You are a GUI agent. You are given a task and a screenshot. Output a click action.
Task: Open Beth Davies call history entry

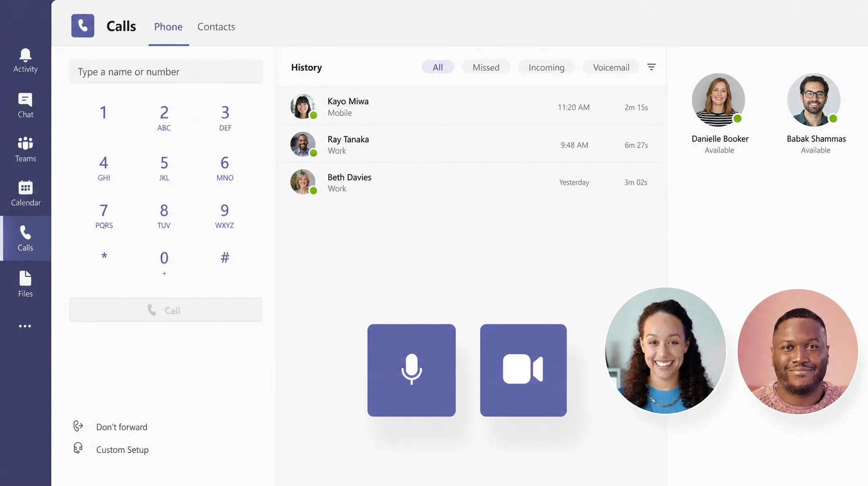click(x=471, y=182)
